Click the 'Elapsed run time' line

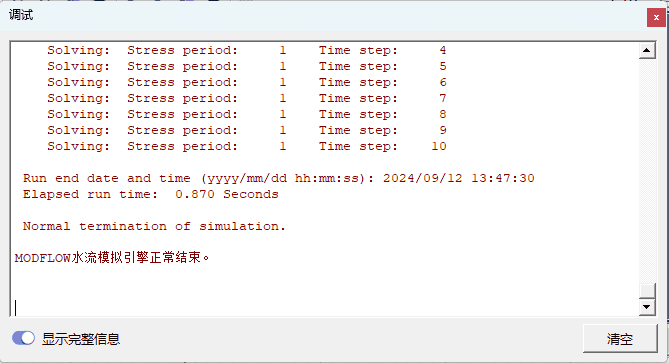point(151,195)
